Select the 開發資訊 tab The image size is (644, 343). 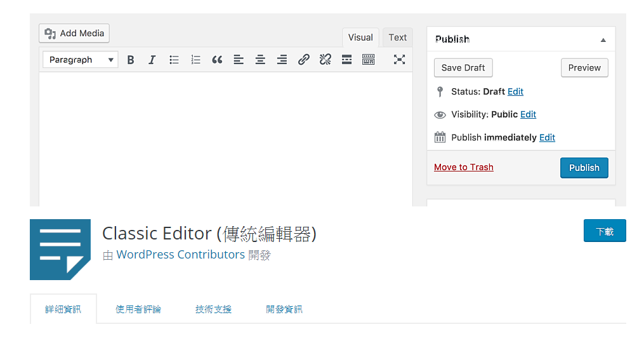[x=284, y=309]
